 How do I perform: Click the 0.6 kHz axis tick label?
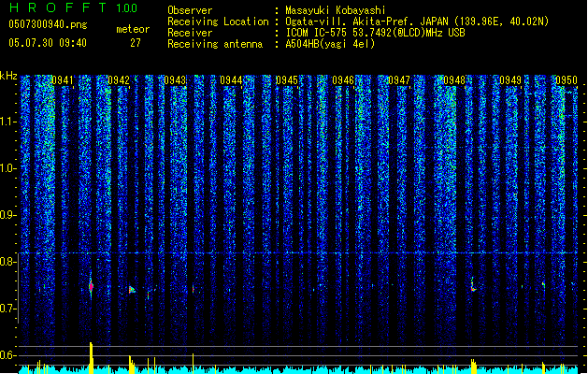coord(8,355)
